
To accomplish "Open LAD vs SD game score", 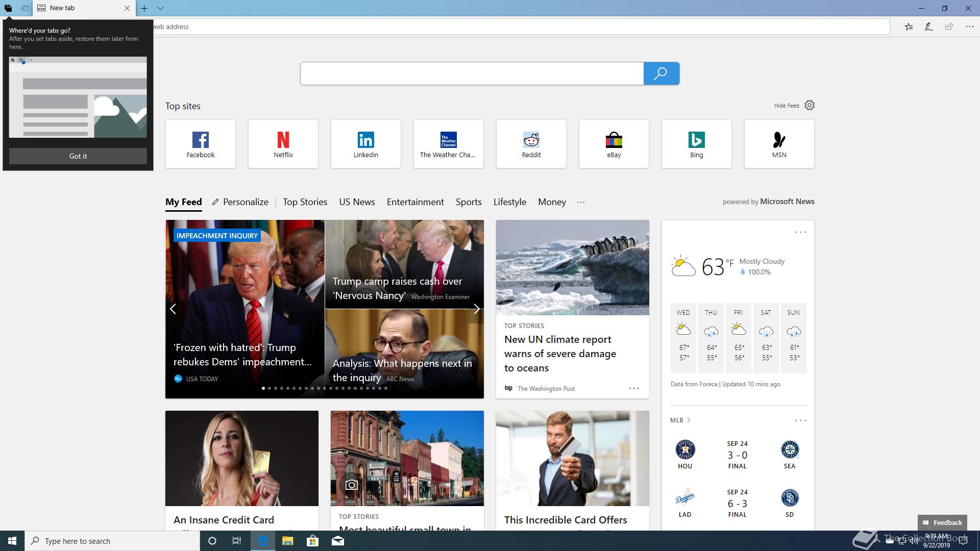I will click(738, 503).
